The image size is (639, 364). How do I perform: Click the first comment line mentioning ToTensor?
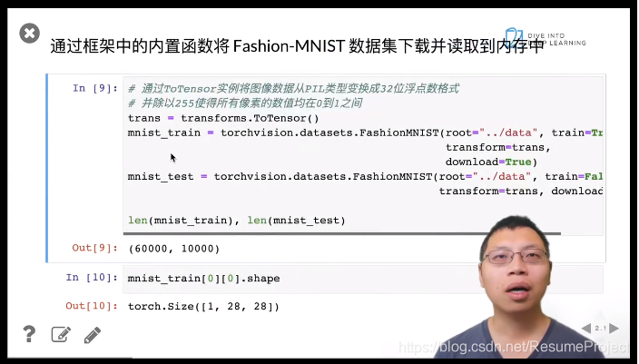click(x=293, y=88)
